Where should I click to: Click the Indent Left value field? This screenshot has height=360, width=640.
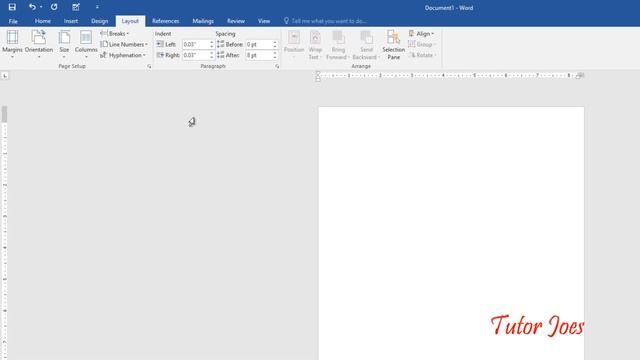196,44
